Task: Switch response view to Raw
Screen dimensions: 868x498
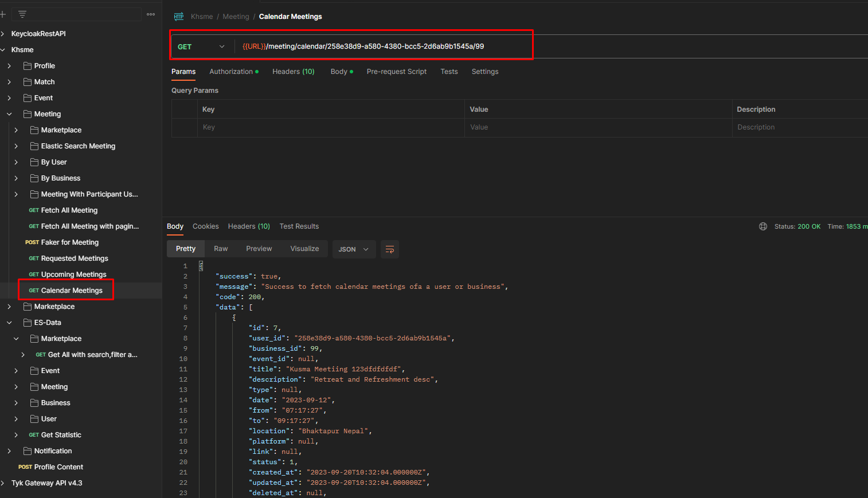Action: point(221,249)
